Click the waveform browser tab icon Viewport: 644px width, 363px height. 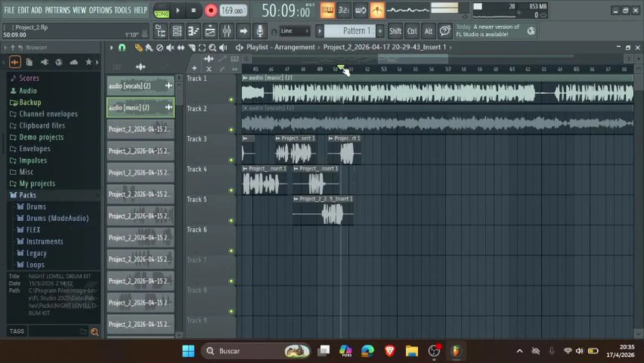click(x=15, y=62)
